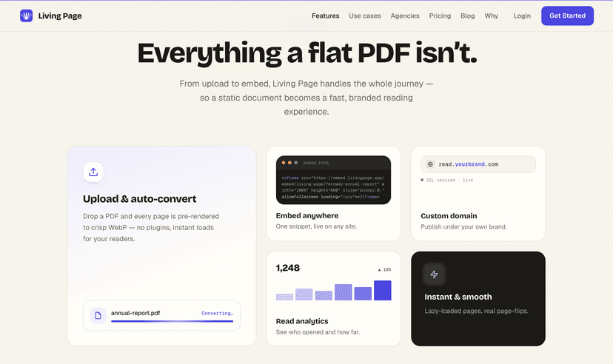Image resolution: width=613 pixels, height=364 pixels.
Task: Click 'See who opened and how far.' text
Action: pyautogui.click(x=318, y=332)
